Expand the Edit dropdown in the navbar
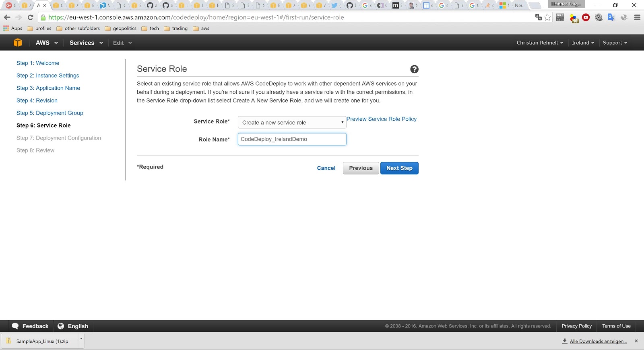Screen dimensions: 644x350 [122, 43]
